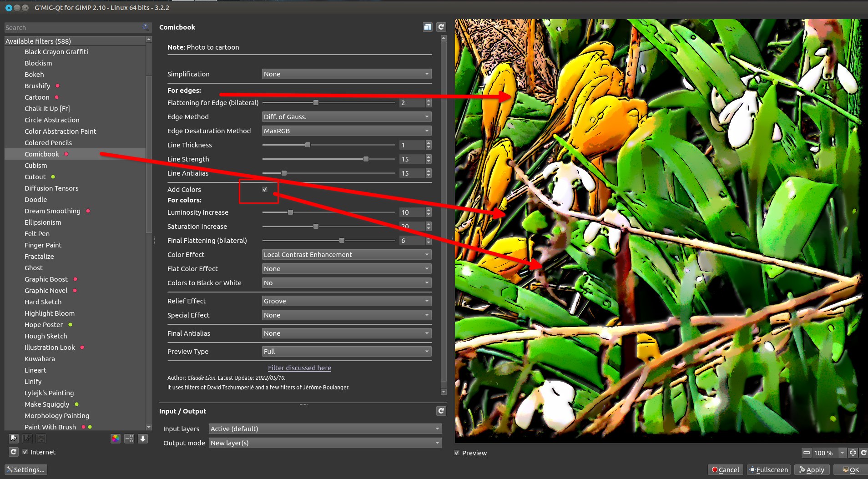
Task: Open the 'Filter discussed here' link
Action: point(299,368)
